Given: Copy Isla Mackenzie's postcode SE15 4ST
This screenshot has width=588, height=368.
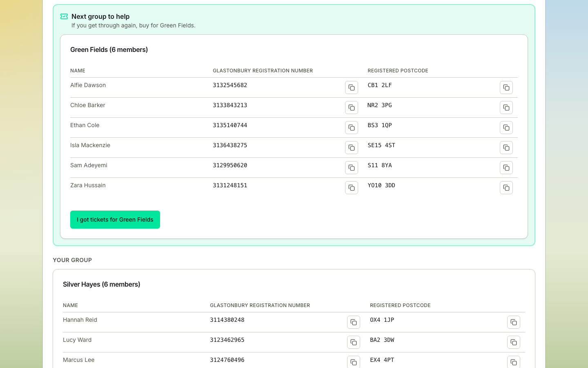Looking at the screenshot, I should pyautogui.click(x=506, y=148).
